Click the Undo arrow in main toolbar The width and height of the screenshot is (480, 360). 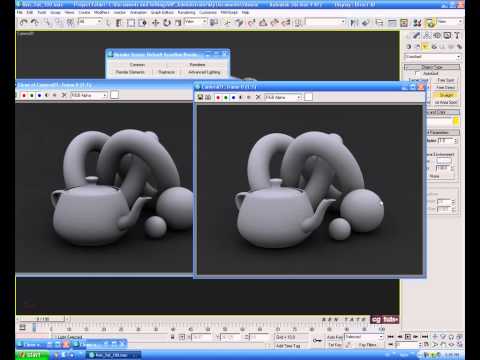(x=23, y=22)
